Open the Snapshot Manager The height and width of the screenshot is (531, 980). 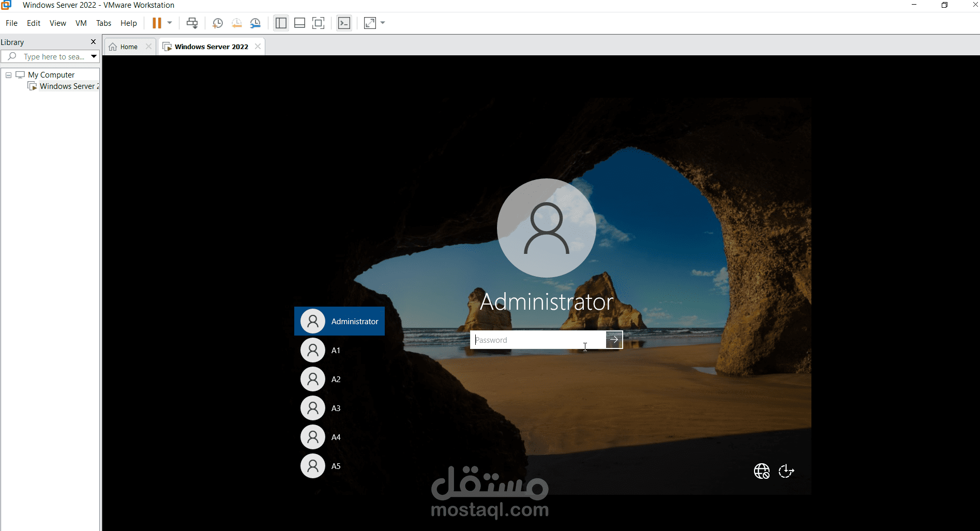tap(255, 23)
